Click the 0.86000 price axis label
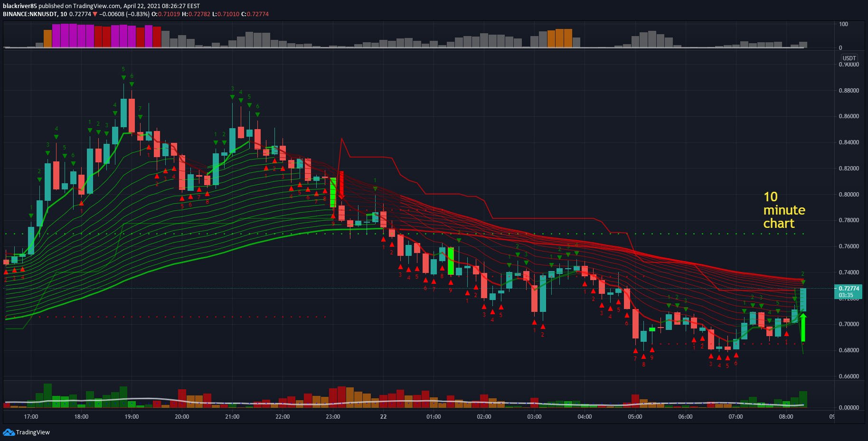The height and width of the screenshot is (441, 868). (x=849, y=116)
